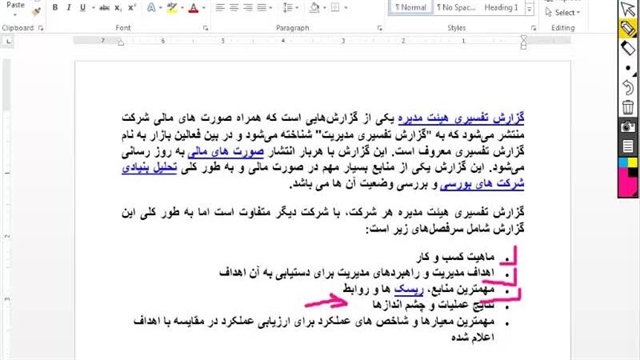640x360 pixels.
Task: Click the Format Painter brush icon
Action: click(36, 11)
